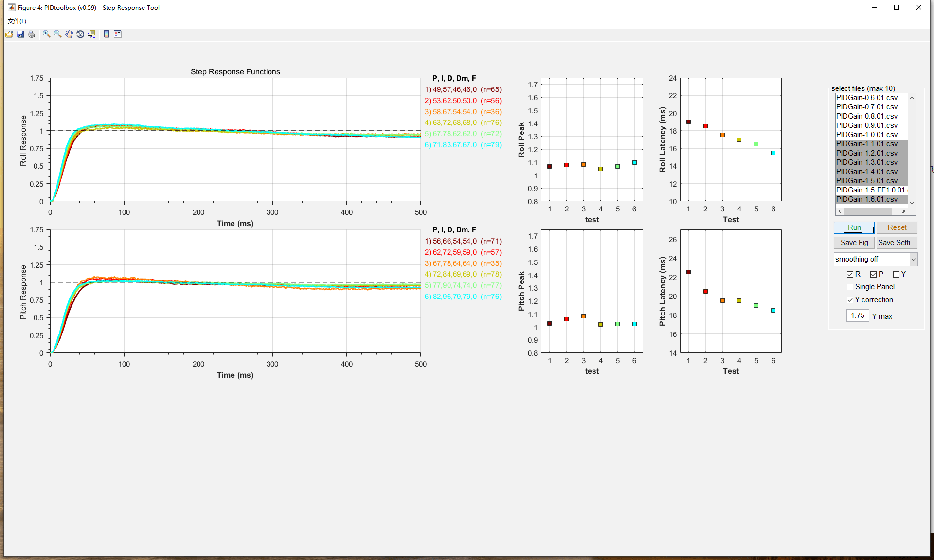Click pitch legend entry 4) 72,84,69,69,0
Image resolution: width=934 pixels, height=560 pixels.
(463, 274)
